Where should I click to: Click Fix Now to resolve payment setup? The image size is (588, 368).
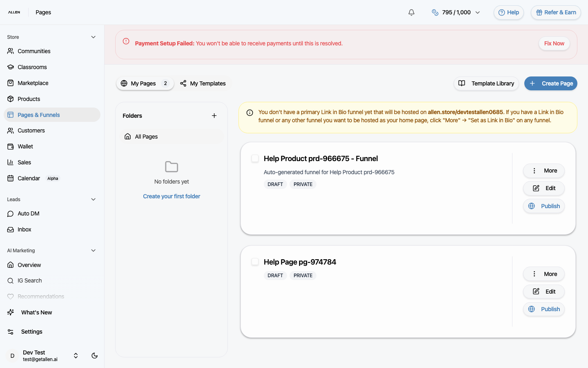pos(554,43)
